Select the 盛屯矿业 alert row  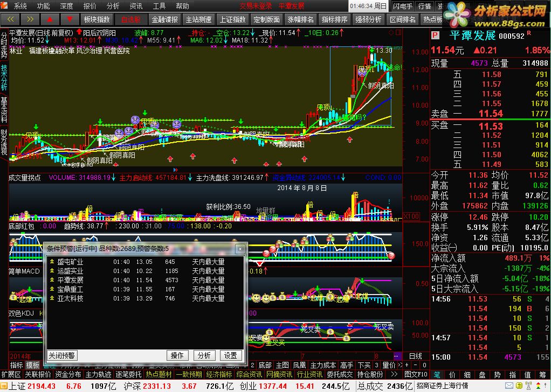point(145,262)
